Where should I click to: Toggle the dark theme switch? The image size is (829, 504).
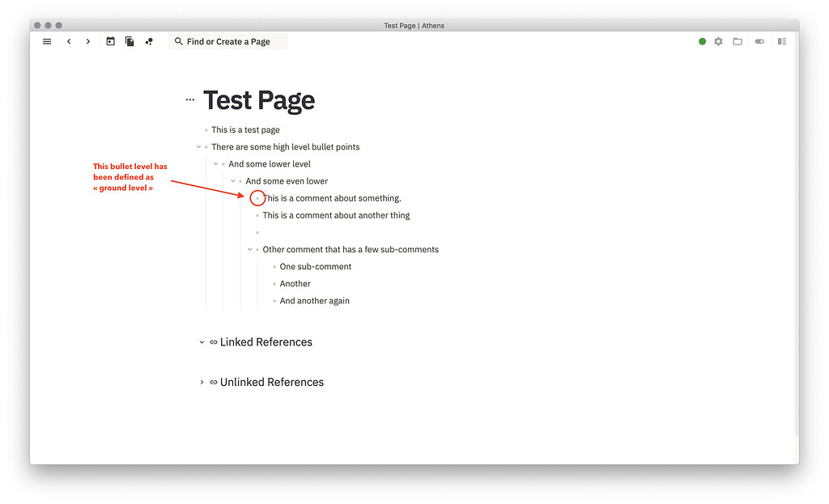pos(759,40)
